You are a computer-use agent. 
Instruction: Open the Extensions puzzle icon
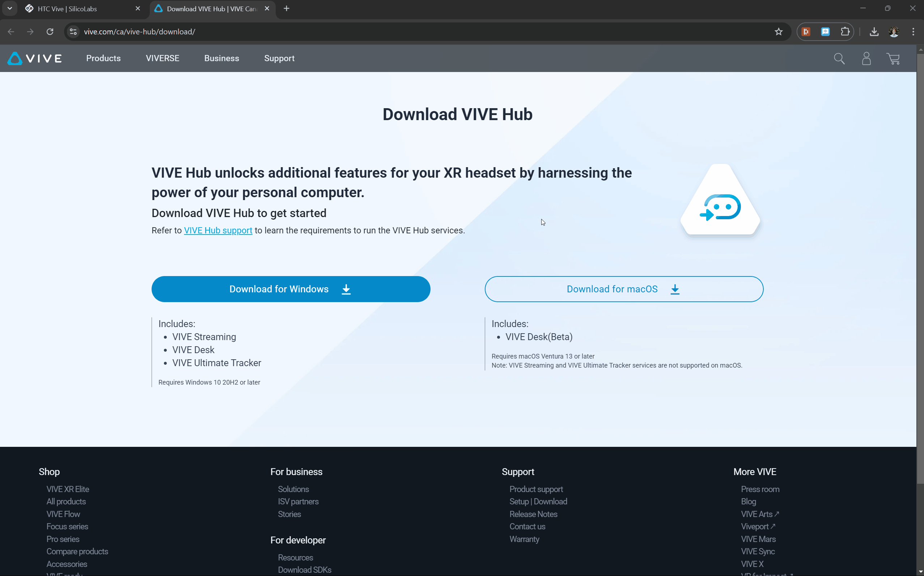[x=845, y=31]
